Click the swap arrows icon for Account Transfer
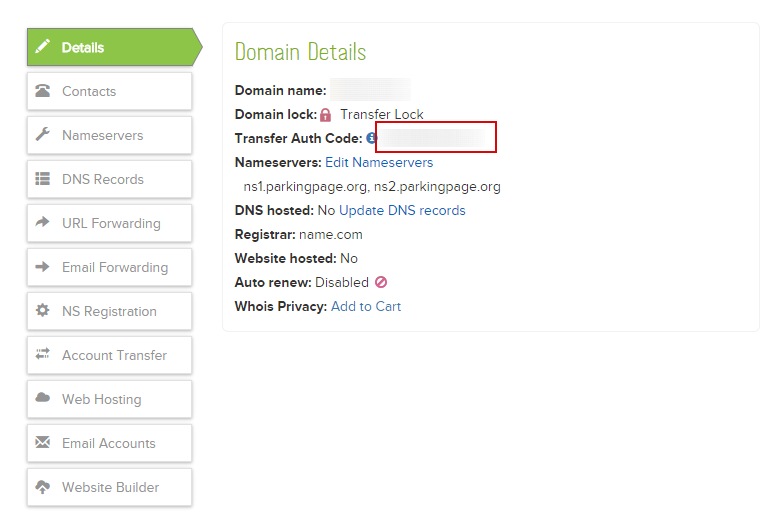The height and width of the screenshot is (521, 772). tap(43, 355)
